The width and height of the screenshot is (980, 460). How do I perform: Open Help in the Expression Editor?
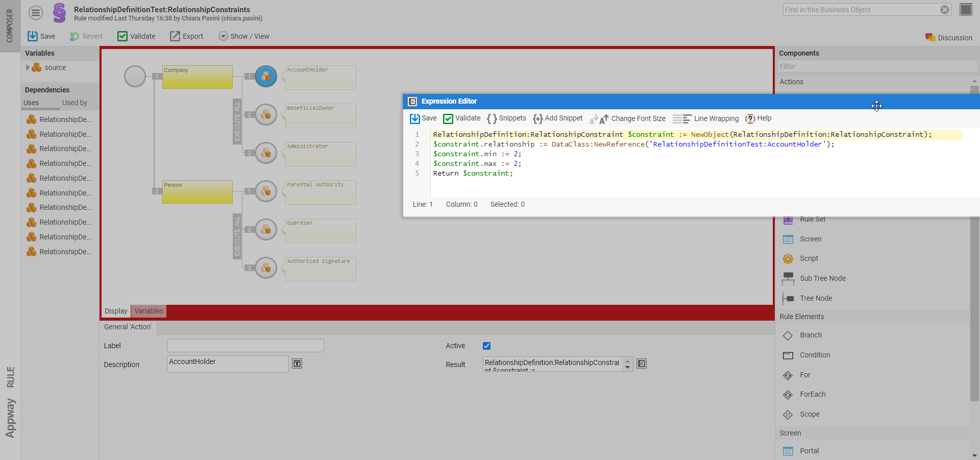pos(758,118)
